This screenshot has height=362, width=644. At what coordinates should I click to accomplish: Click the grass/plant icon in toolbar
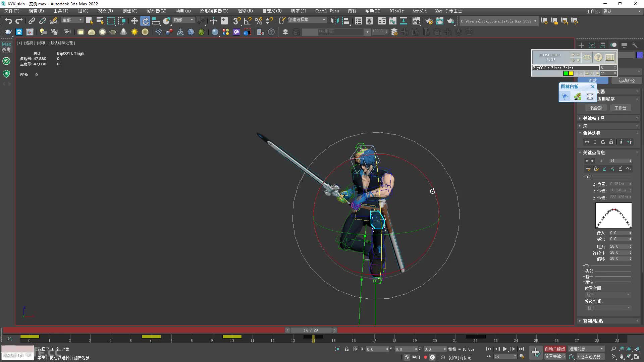tap(202, 32)
